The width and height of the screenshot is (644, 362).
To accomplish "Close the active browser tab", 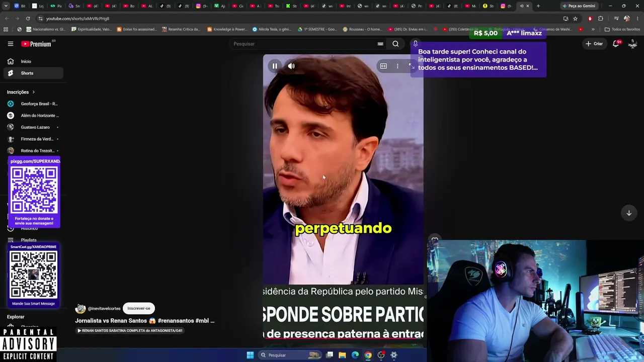I will (x=527, y=6).
